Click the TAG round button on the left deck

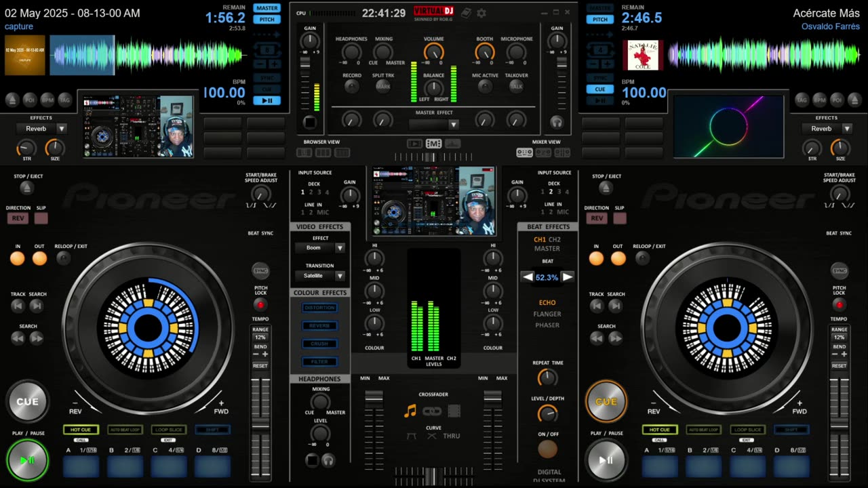pos(64,100)
